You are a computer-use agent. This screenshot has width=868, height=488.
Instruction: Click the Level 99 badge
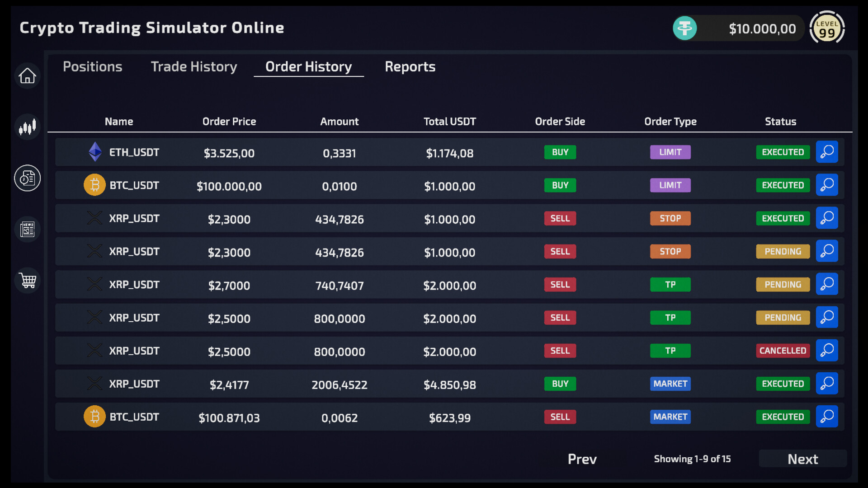click(x=827, y=28)
